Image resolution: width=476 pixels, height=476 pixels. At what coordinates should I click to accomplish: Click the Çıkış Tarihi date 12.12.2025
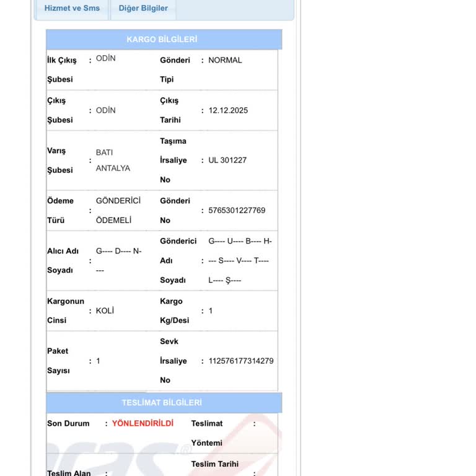[x=228, y=110]
